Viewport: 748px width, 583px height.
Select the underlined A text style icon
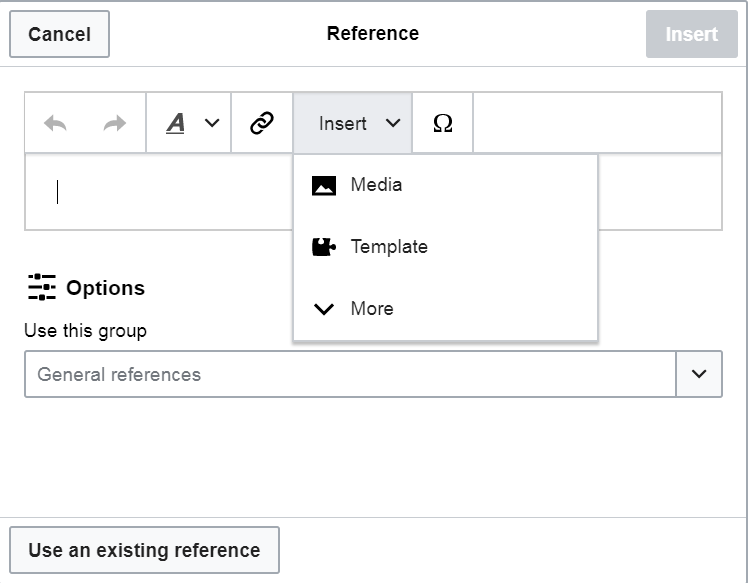pos(176,123)
